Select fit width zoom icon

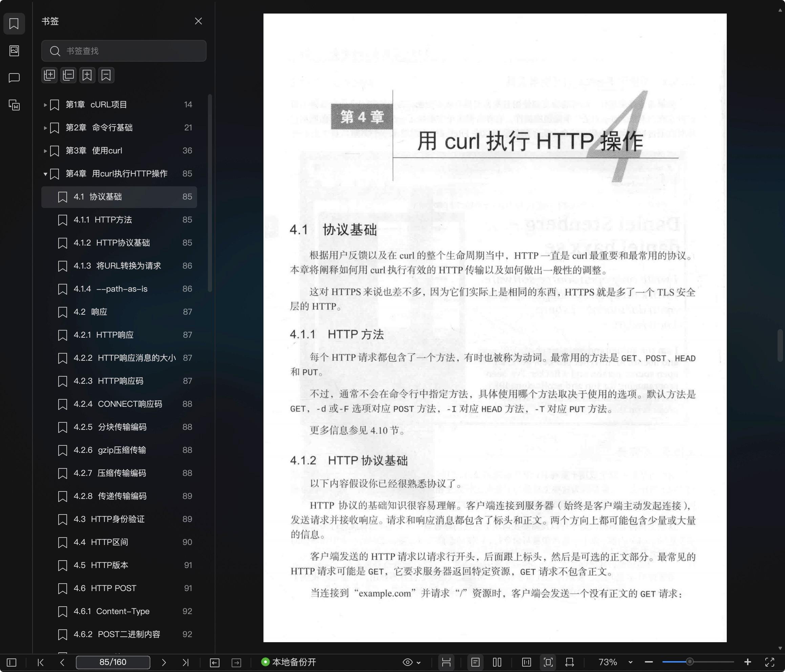tap(569, 662)
